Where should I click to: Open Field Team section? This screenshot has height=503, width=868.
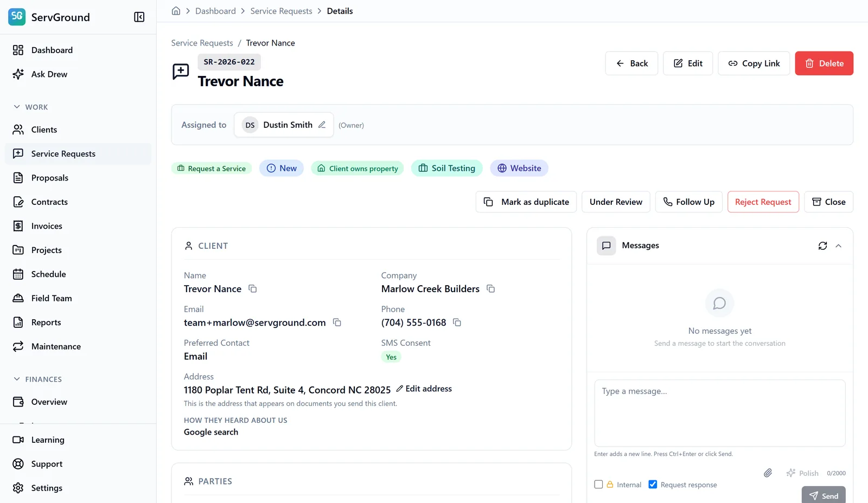(x=78, y=298)
